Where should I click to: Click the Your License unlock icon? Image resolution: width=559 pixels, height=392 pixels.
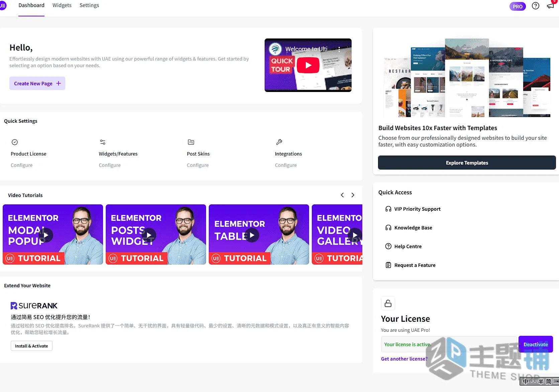(388, 303)
